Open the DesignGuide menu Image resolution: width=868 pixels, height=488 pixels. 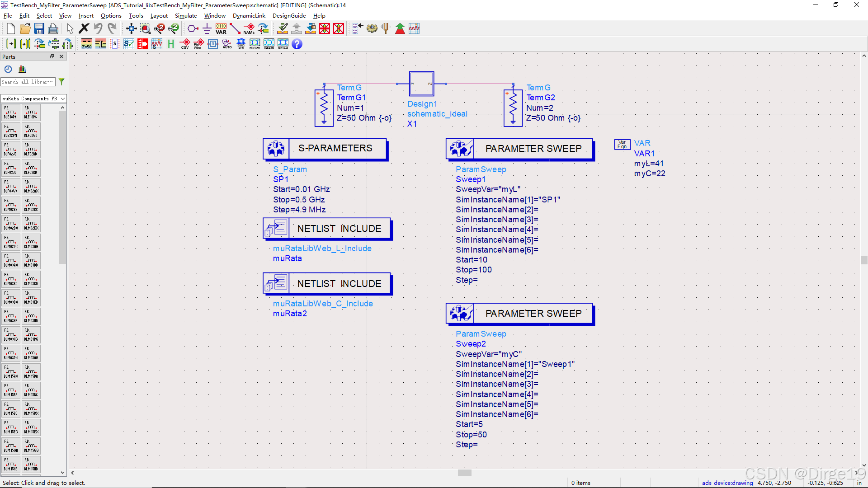click(x=289, y=15)
